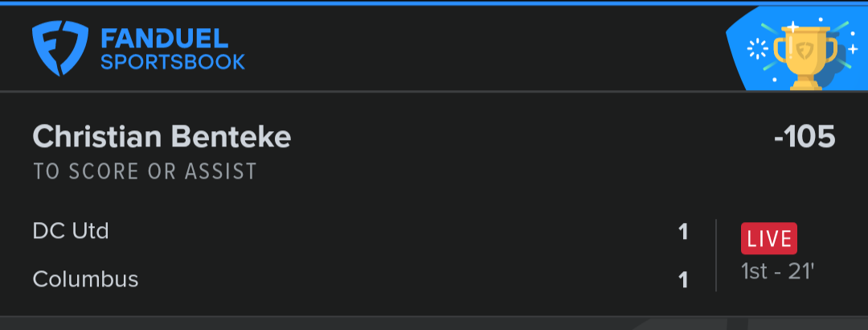Select the red LIVE badge
Image resolution: width=868 pixels, height=330 pixels.
pos(769,238)
